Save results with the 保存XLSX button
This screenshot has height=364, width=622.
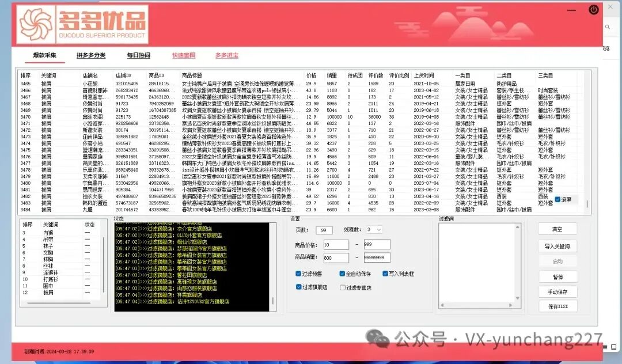pos(557,306)
